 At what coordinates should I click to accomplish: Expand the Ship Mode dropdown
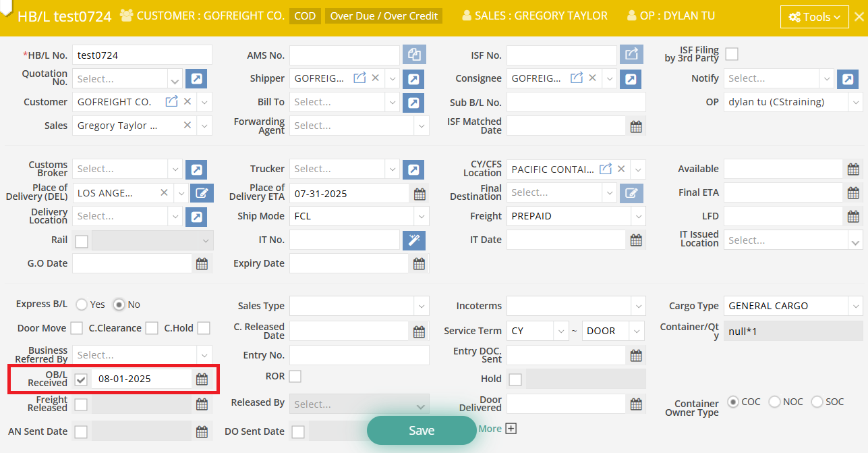[422, 217]
